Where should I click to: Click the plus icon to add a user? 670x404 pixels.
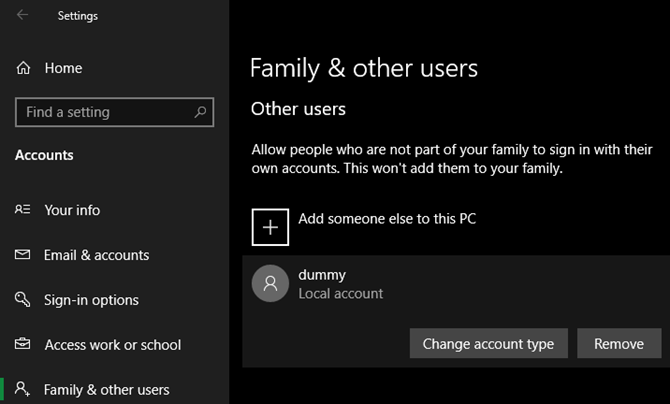click(270, 227)
